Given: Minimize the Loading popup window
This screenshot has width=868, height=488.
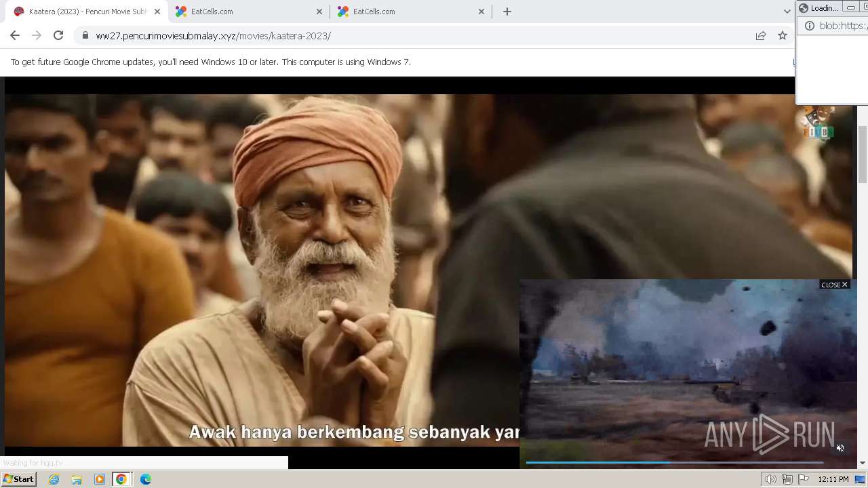Looking at the screenshot, I should (850, 8).
